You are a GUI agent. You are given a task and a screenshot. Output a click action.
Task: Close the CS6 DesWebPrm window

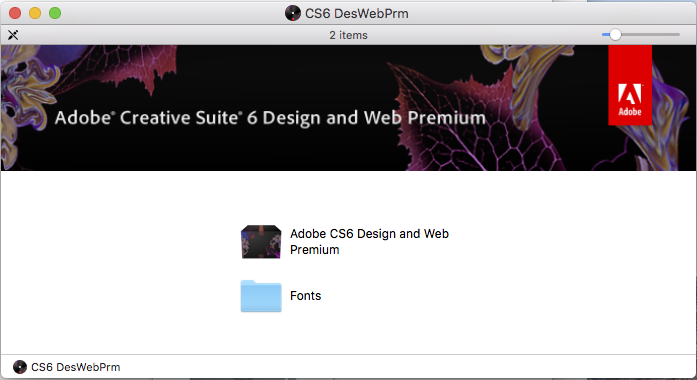tap(15, 13)
